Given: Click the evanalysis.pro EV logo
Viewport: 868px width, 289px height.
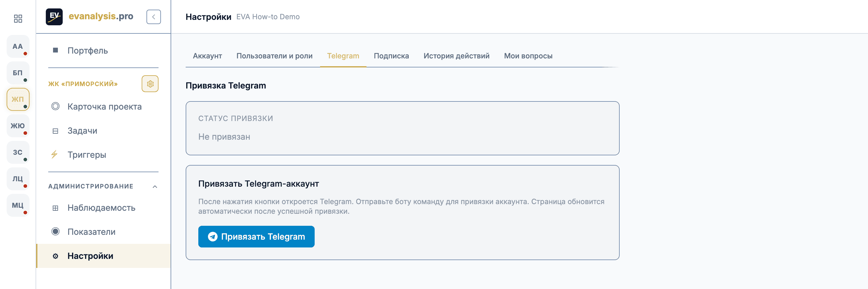Looking at the screenshot, I should coord(54,17).
